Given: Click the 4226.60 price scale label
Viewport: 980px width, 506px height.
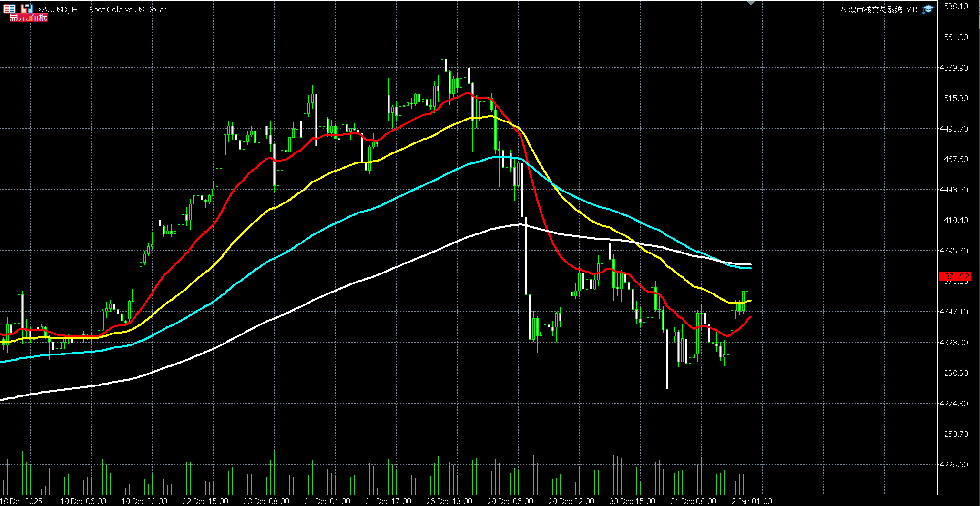Looking at the screenshot, I should pos(953,465).
